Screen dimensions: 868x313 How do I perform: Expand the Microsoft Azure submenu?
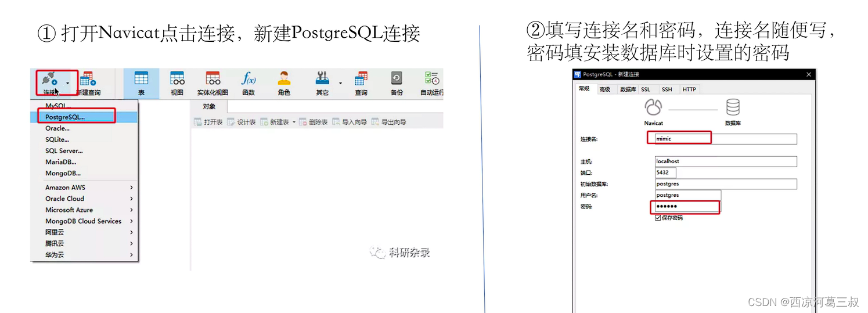point(132,210)
